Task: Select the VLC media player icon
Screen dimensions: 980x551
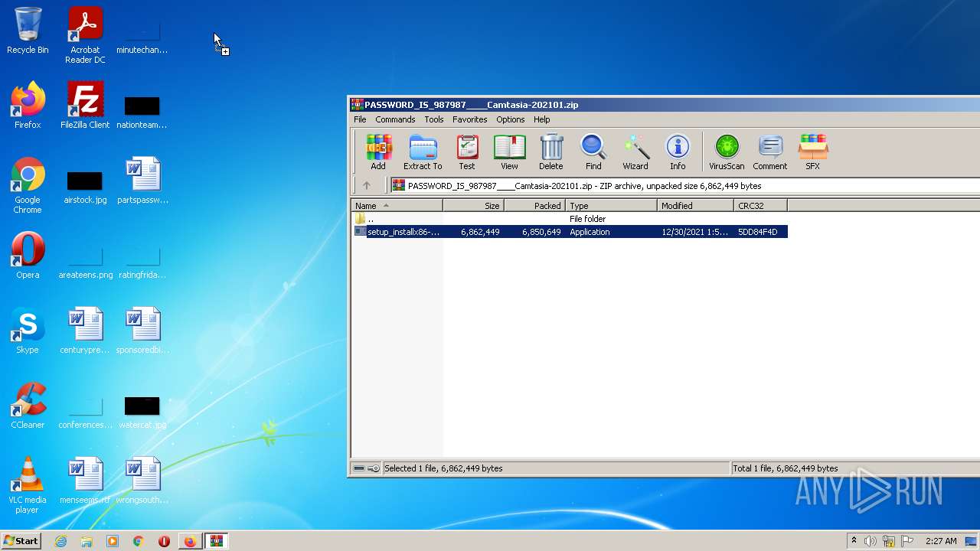Action: [28, 485]
